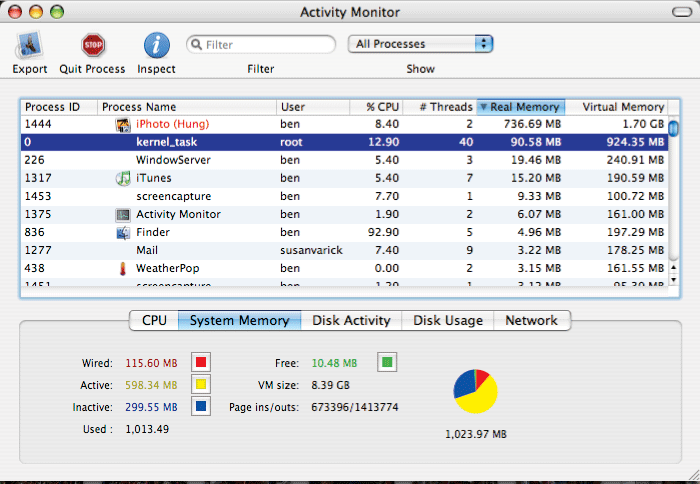
Task: Click the Real Memory sort arrow header
Action: point(521,107)
